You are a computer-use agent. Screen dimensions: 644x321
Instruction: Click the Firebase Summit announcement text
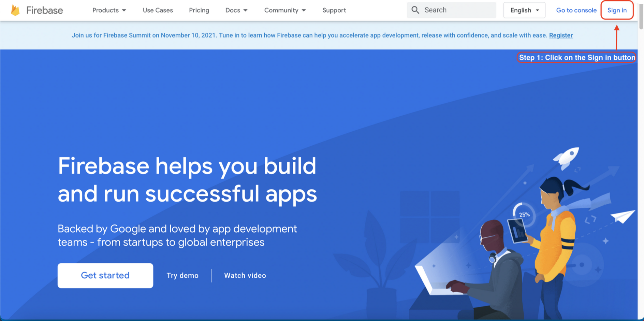click(x=309, y=35)
